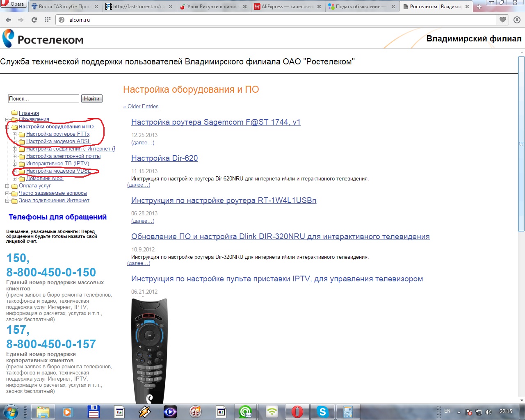Click the browser forward arrow
Image resolution: width=525 pixels, height=420 pixels.
[x=21, y=20]
